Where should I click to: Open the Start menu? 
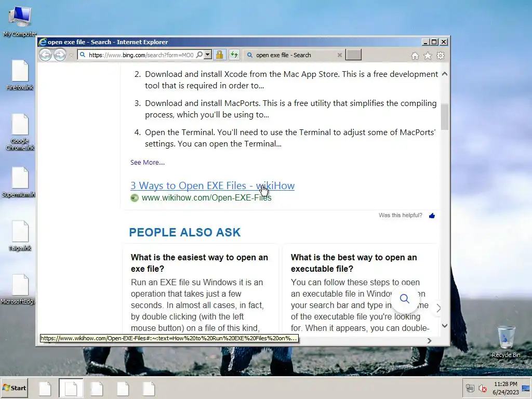[x=15, y=388]
